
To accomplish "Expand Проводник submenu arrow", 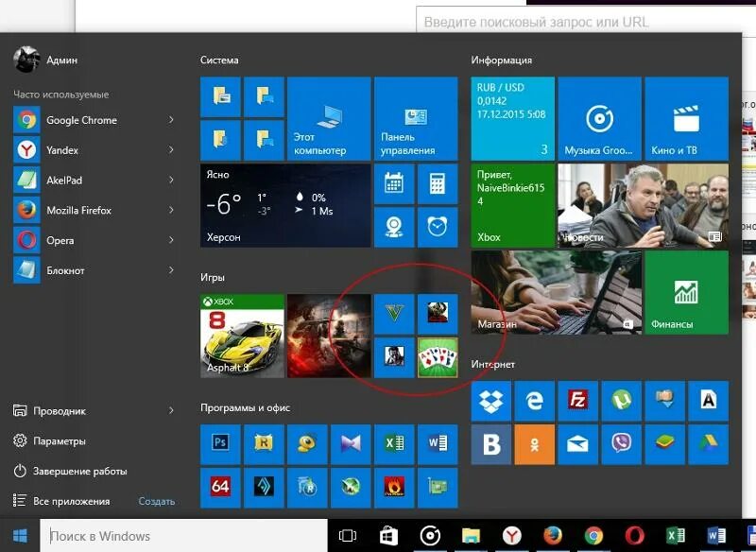I will 171,411.
